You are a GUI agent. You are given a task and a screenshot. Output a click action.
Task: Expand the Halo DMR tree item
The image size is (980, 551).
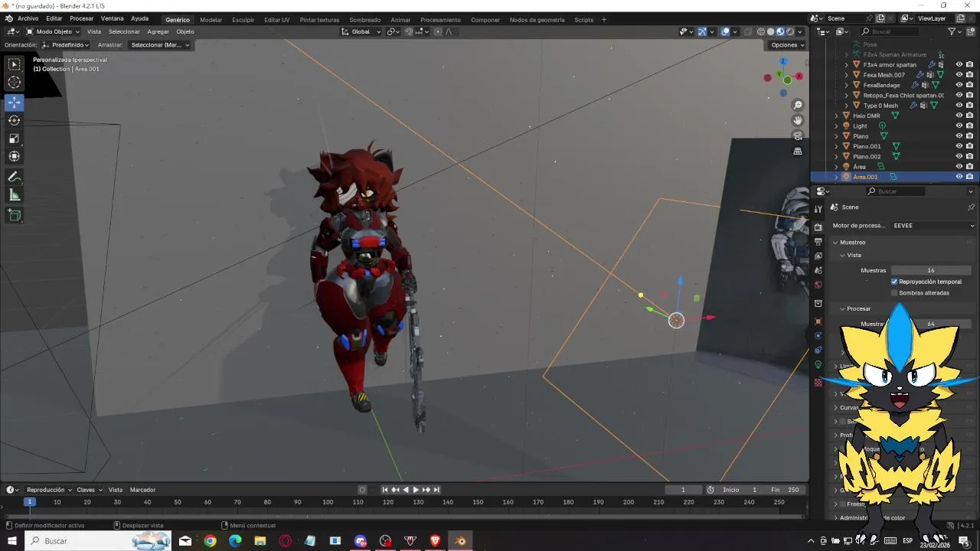point(836,116)
